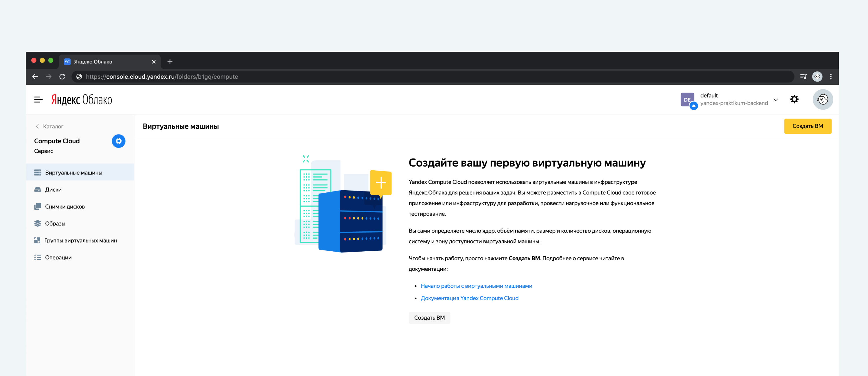This screenshot has width=868, height=376.
Task: Click the browser forward arrow
Action: click(x=49, y=76)
